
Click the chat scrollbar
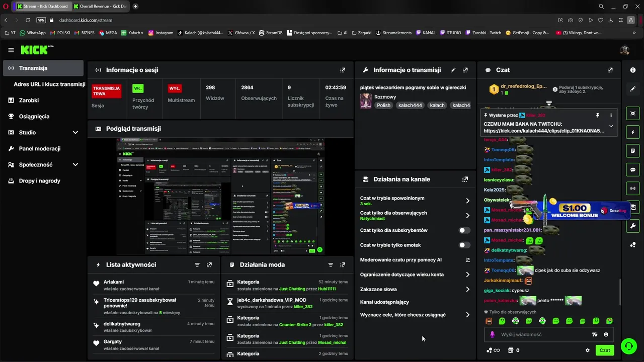pyautogui.click(x=619, y=293)
